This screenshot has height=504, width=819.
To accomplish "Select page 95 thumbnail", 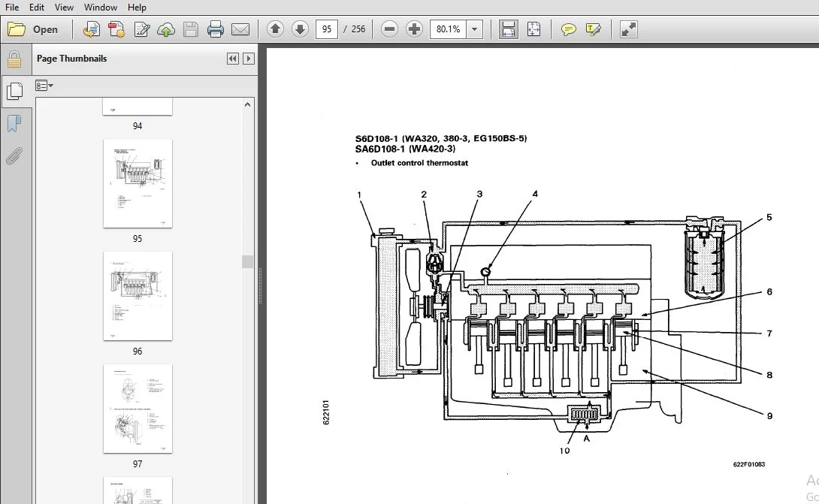I will 138,183.
